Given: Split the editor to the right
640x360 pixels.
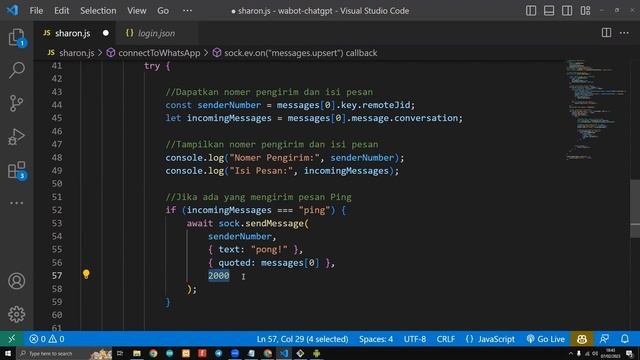Looking at the screenshot, I should [606, 33].
